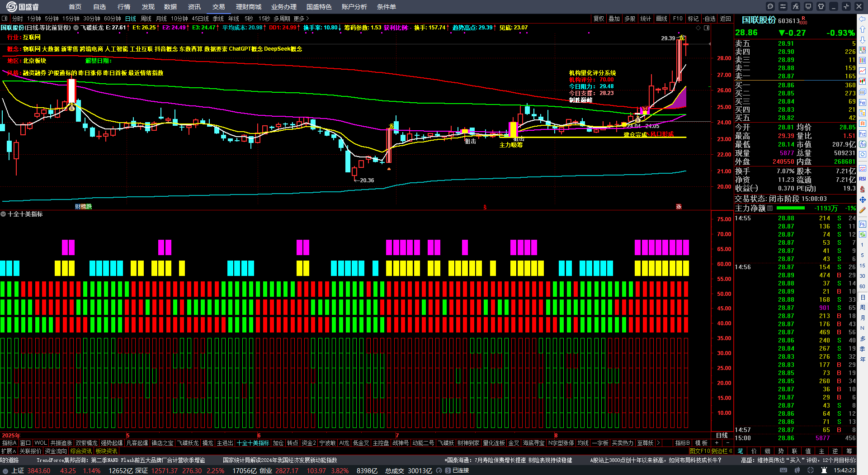The height and width of the screenshot is (475, 868).
Task: Toggle the small square box before 分时
Action: (x=5, y=19)
